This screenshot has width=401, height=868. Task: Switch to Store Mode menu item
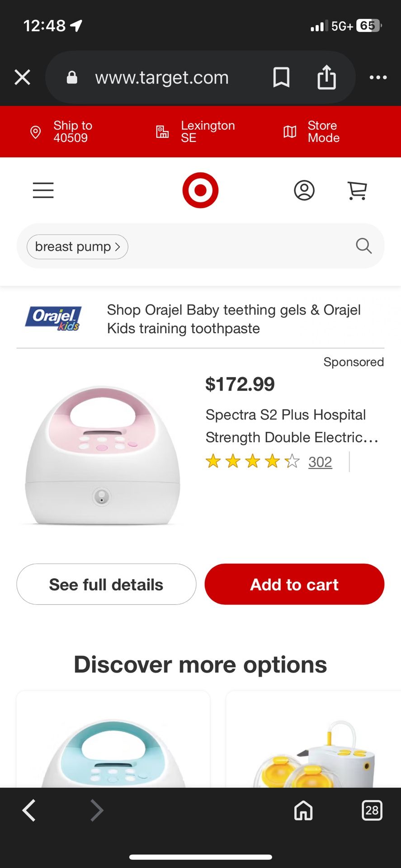point(323,132)
